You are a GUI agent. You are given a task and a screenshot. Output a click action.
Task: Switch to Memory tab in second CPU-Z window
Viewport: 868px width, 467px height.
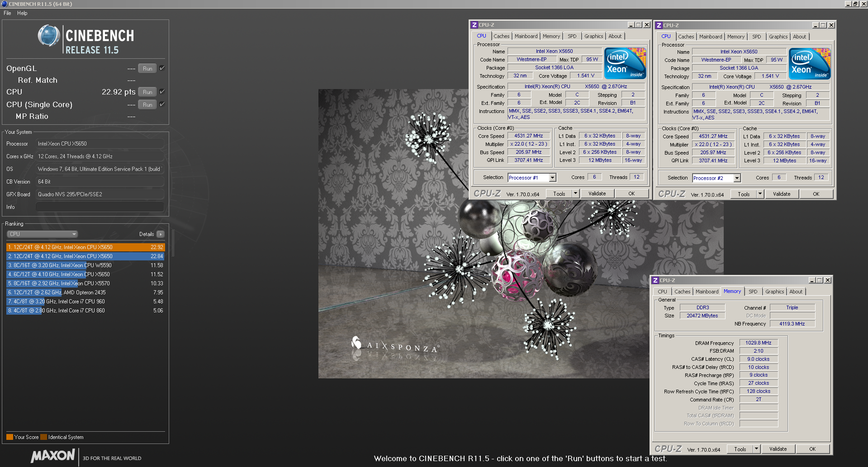click(735, 37)
